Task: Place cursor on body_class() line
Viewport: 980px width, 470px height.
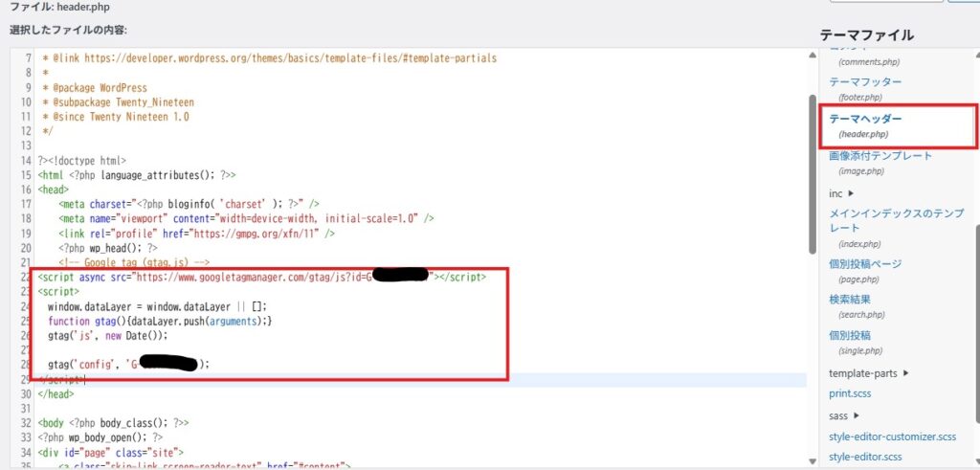Action: [x=113, y=422]
